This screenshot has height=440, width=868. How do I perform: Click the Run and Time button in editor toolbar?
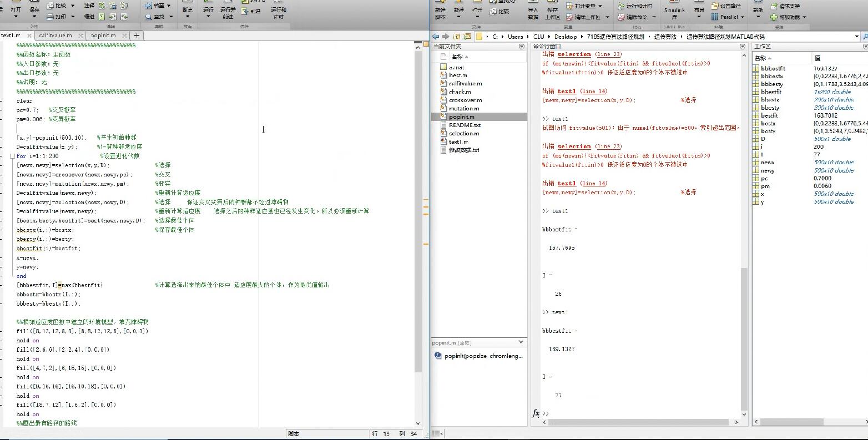(279, 11)
